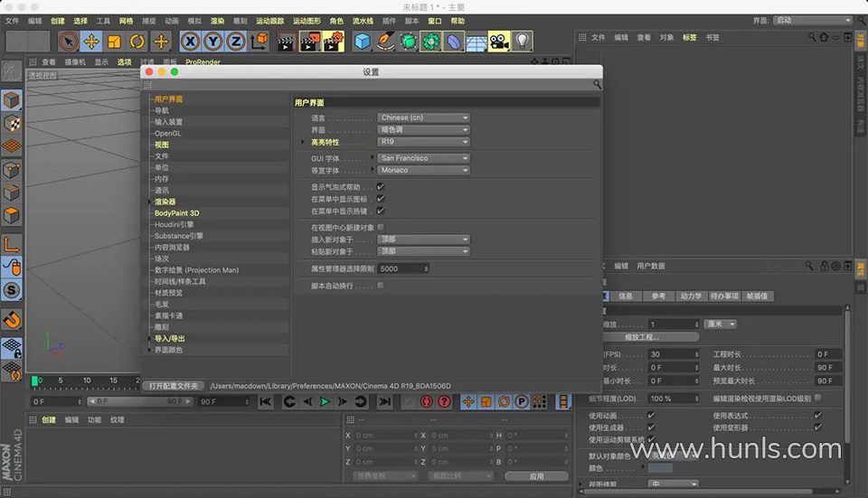Toggle 在菜单中显示图标 checkbox

tap(381, 199)
